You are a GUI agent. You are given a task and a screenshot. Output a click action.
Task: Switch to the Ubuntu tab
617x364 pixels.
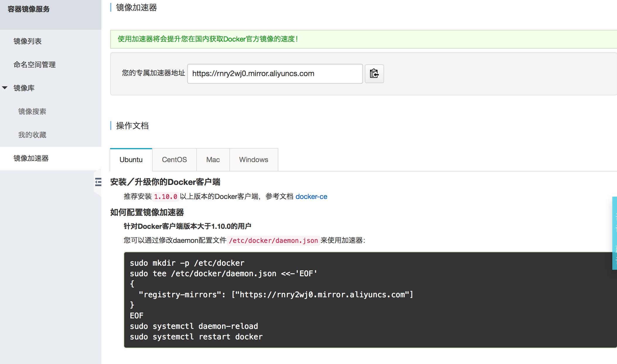[x=131, y=160]
